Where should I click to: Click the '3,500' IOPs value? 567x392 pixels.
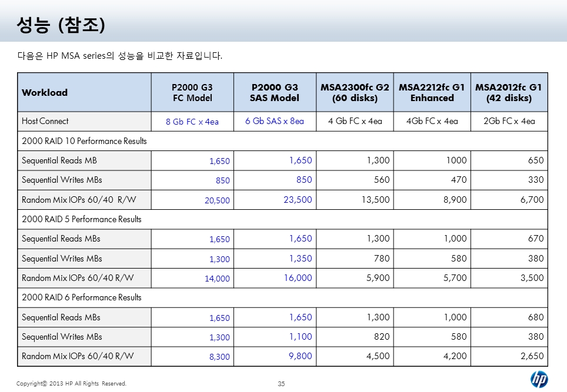(x=532, y=278)
